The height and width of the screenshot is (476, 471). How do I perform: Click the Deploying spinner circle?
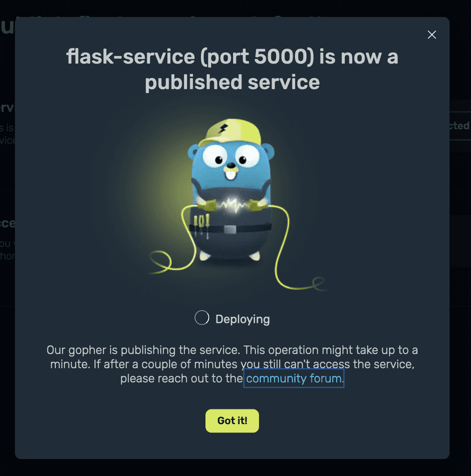(202, 318)
